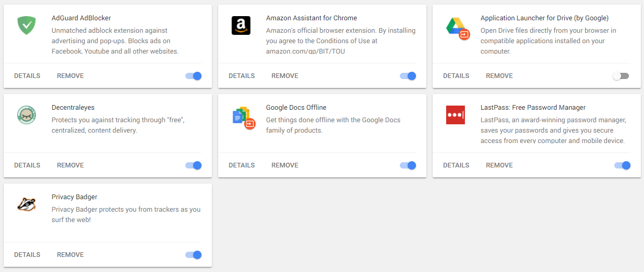Click the AdGuard AdBlocker shield icon
The width and height of the screenshot is (644, 272).
pyautogui.click(x=27, y=25)
